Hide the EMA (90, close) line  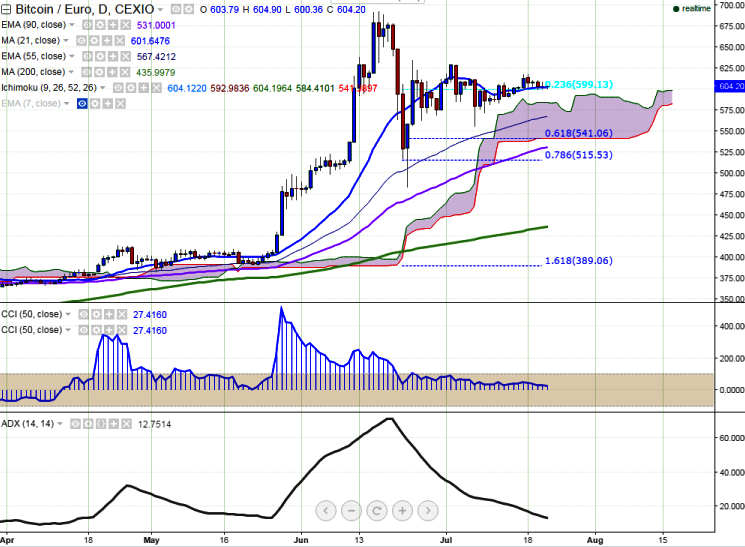pyautogui.click(x=87, y=25)
